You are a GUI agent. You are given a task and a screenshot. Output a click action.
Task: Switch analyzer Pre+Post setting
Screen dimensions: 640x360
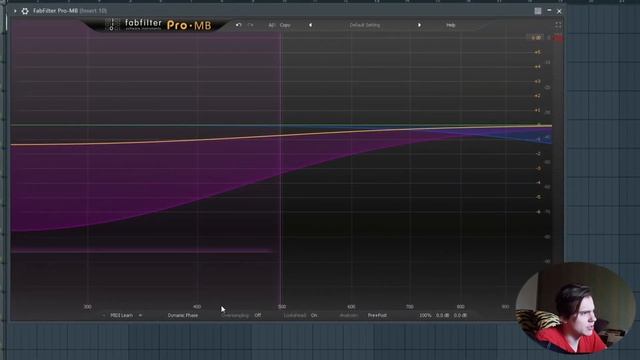377,316
